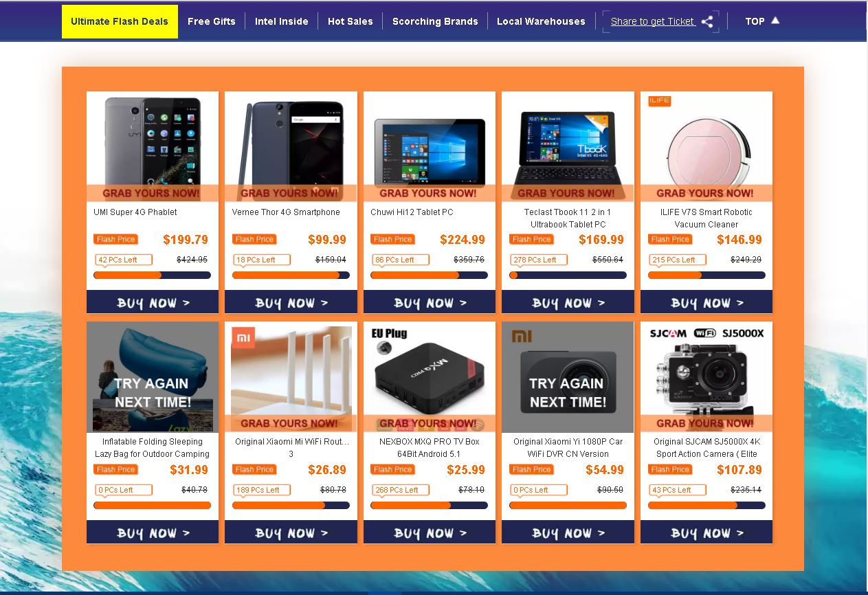The width and height of the screenshot is (868, 595).
Task: Click the NEXBOX MXQ PRO TV Box thumbnail
Action: click(430, 377)
